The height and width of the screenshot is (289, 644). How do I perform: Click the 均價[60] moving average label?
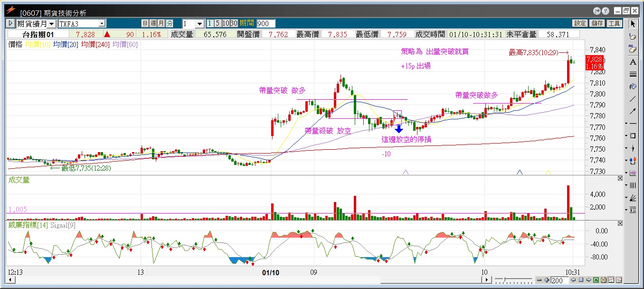[125, 44]
